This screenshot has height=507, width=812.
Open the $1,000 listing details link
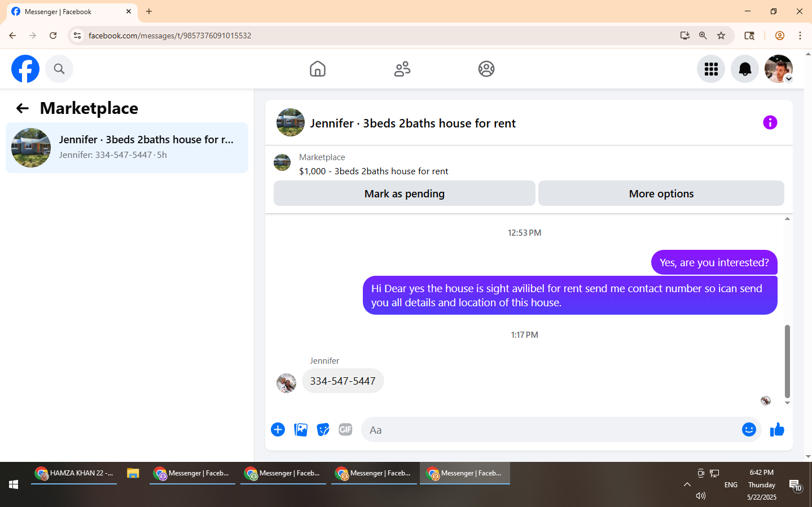coord(374,171)
